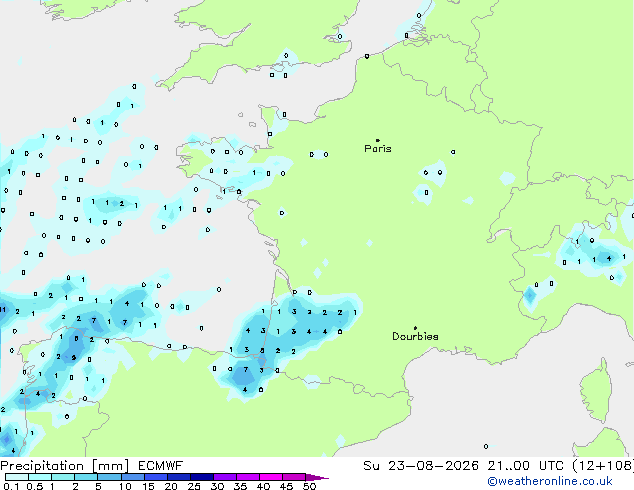Click the '(12+108)' forecast offset text

pyautogui.click(x=602, y=466)
